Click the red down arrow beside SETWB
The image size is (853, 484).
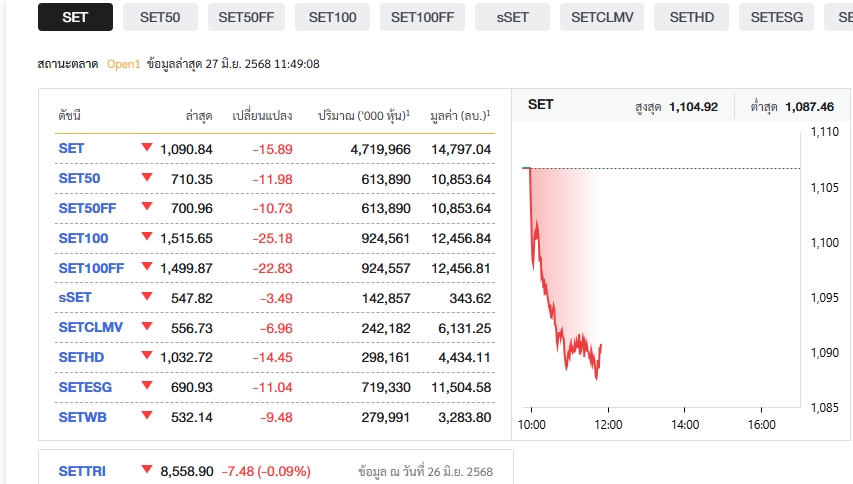point(147,416)
